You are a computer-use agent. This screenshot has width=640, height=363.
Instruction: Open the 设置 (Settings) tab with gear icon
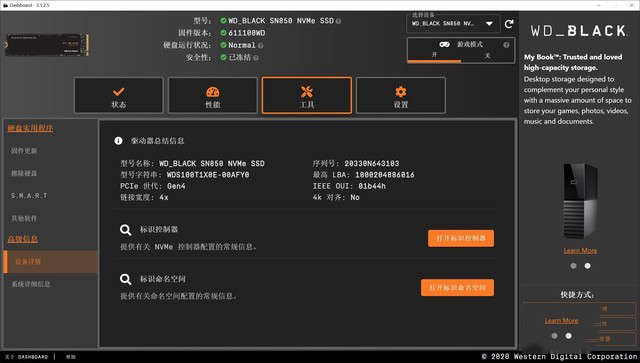coord(401,95)
